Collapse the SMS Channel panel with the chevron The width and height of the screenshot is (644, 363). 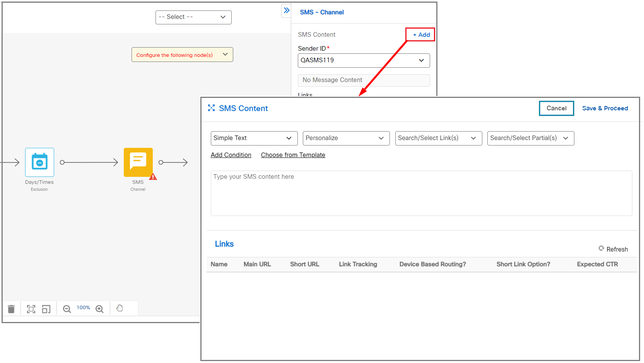(286, 10)
